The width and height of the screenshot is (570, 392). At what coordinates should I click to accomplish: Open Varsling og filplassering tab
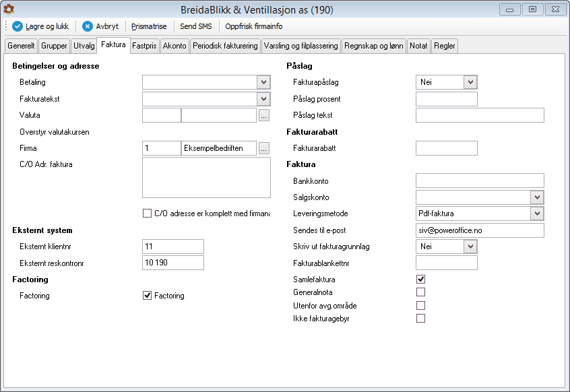click(301, 46)
